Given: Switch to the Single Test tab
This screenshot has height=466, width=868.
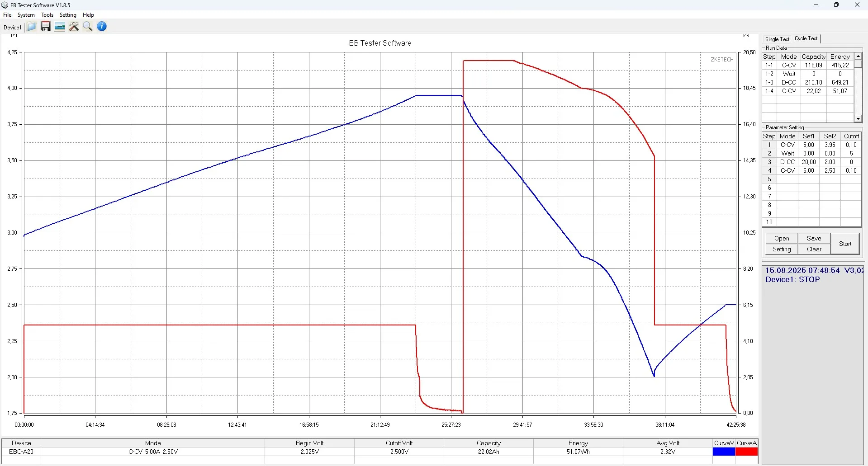Looking at the screenshot, I should tap(777, 39).
